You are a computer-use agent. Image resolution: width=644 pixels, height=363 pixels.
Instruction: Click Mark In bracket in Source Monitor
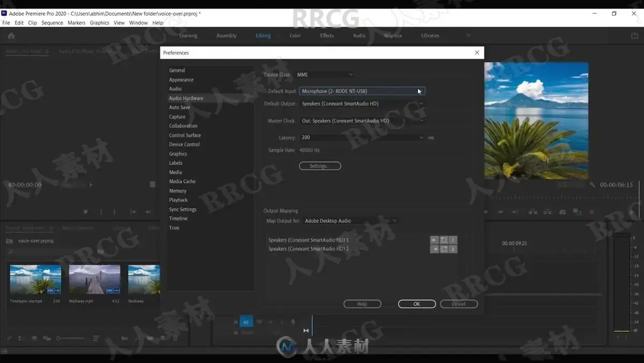(100, 212)
